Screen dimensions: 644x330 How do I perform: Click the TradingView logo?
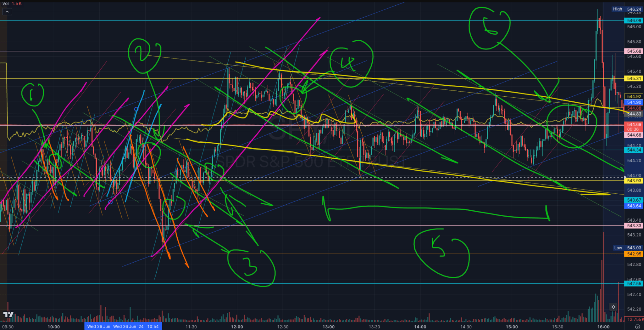pos(8,314)
